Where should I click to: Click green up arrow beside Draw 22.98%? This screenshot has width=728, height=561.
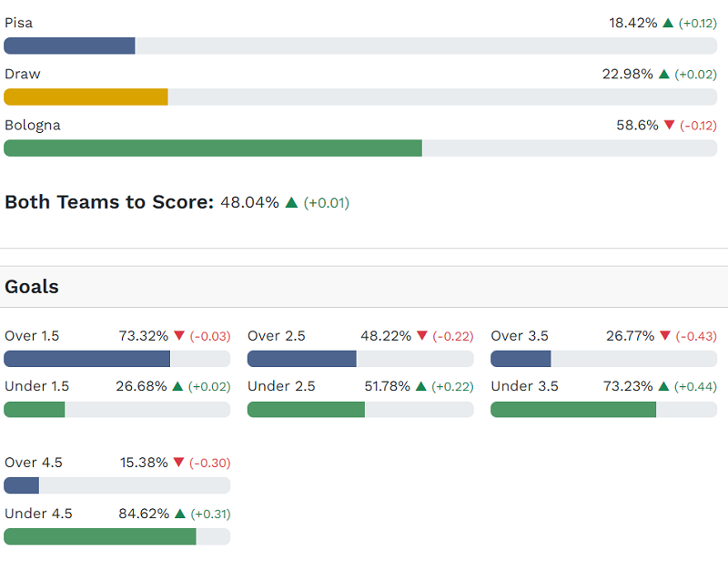[663, 74]
